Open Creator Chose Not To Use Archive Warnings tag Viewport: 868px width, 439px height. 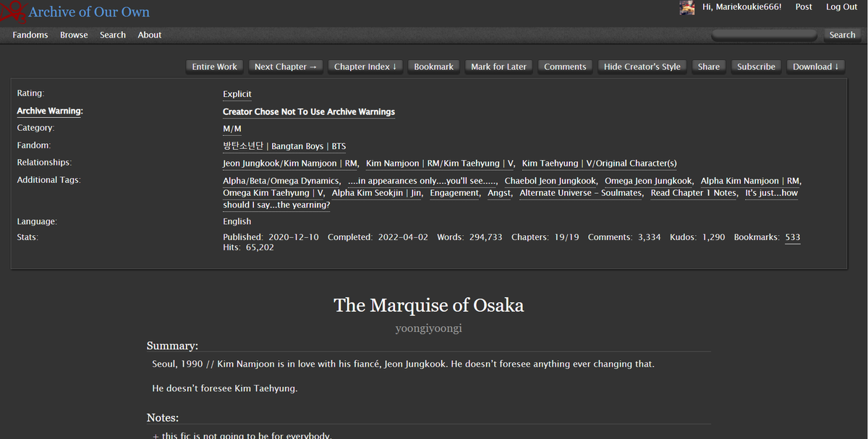(x=309, y=112)
